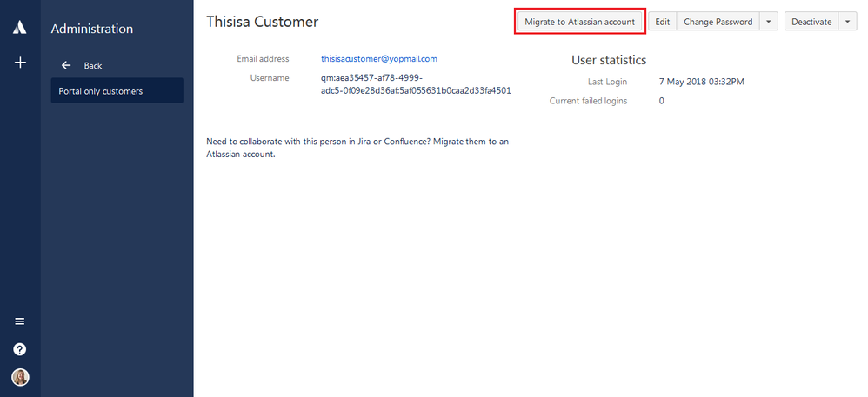Screen dimensions: 868x397
Task: Go Back using the arrow icon
Action: 66,65
